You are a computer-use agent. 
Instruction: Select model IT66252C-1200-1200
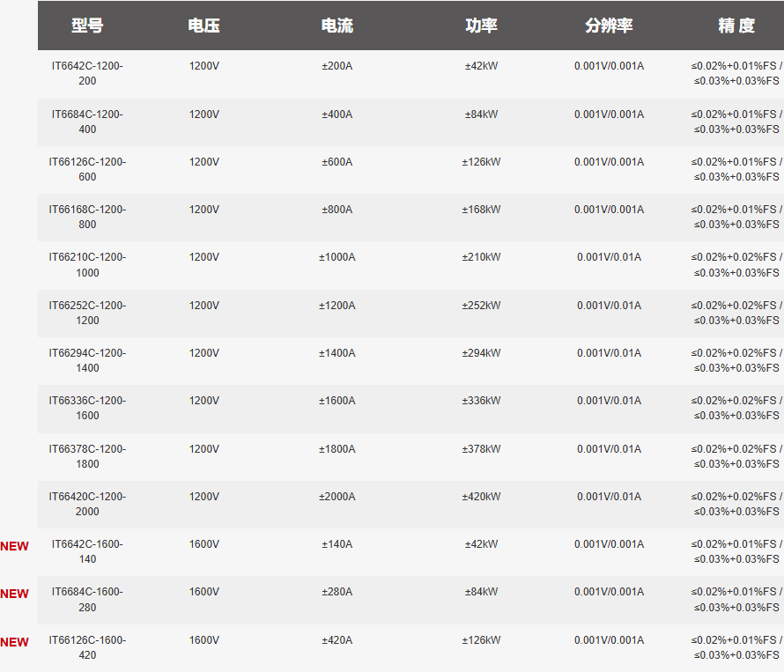tap(87, 313)
